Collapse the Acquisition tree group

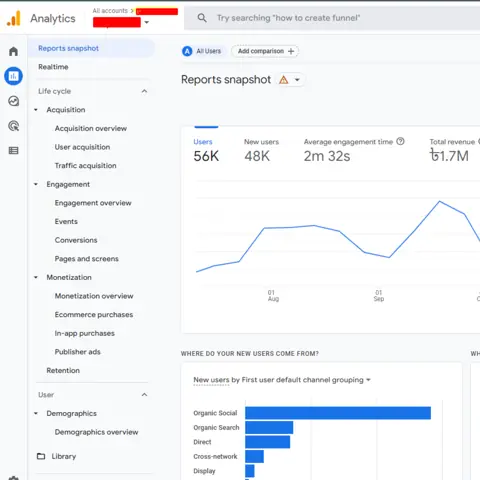36,110
